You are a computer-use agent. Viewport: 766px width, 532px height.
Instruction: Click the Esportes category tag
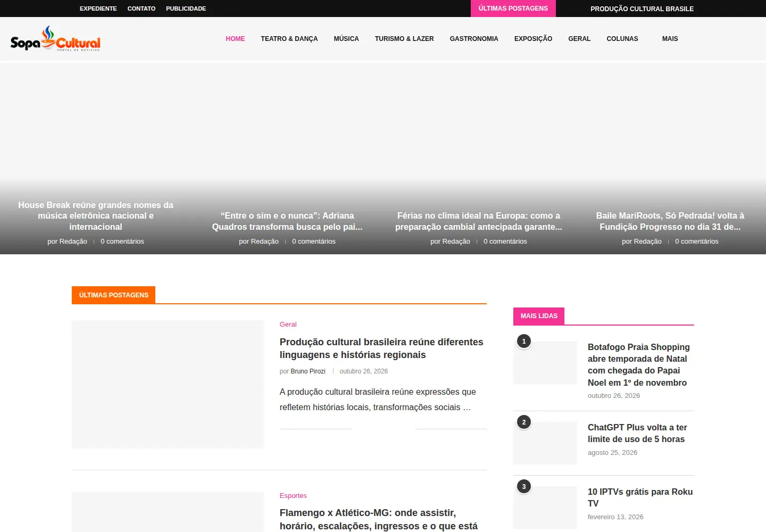pyautogui.click(x=293, y=496)
